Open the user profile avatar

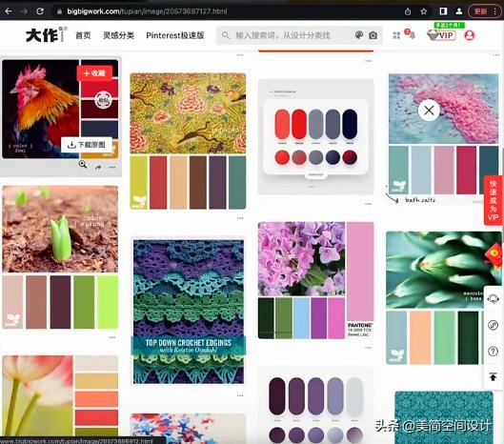point(470,35)
